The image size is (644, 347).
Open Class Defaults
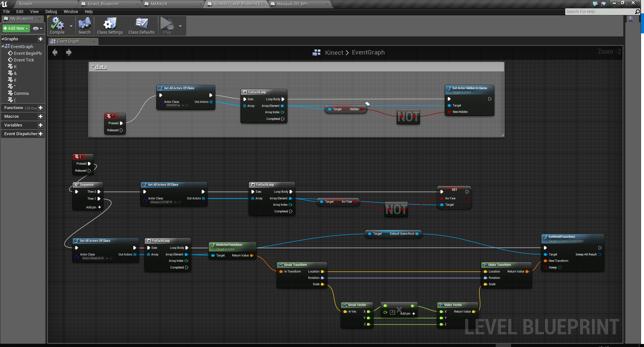pyautogui.click(x=142, y=26)
